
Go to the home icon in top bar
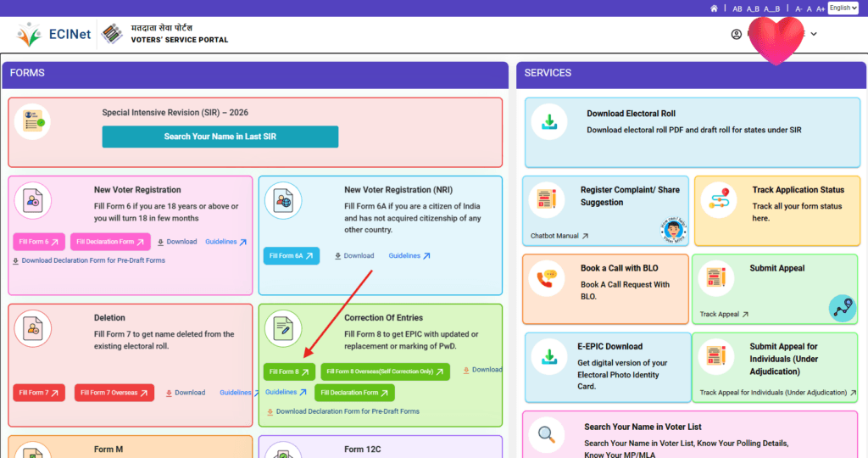714,8
